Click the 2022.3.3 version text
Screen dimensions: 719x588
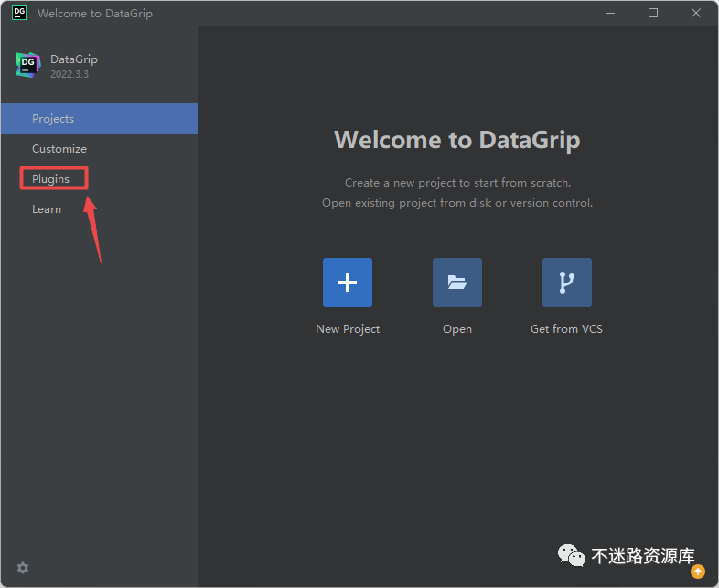click(x=70, y=74)
